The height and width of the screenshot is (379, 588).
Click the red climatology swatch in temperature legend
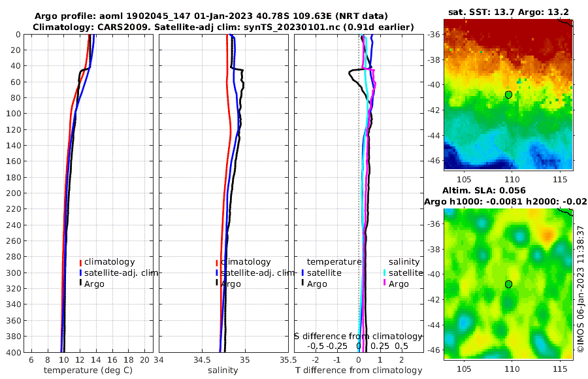pos(80,262)
